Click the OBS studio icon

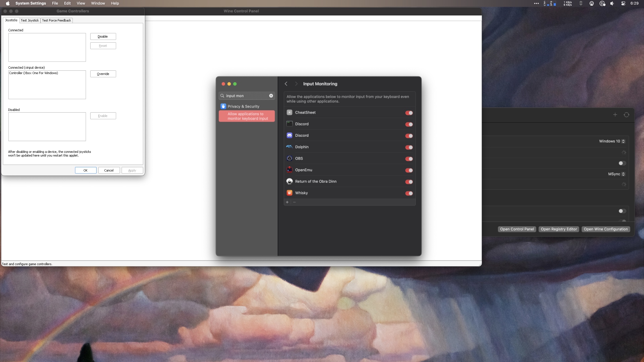point(289,158)
